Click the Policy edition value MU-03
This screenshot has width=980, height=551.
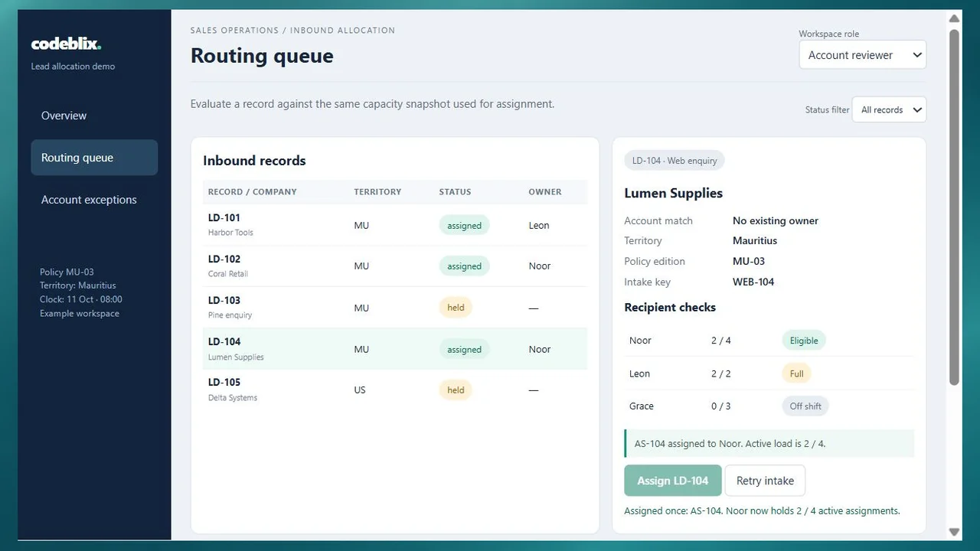pyautogui.click(x=749, y=261)
